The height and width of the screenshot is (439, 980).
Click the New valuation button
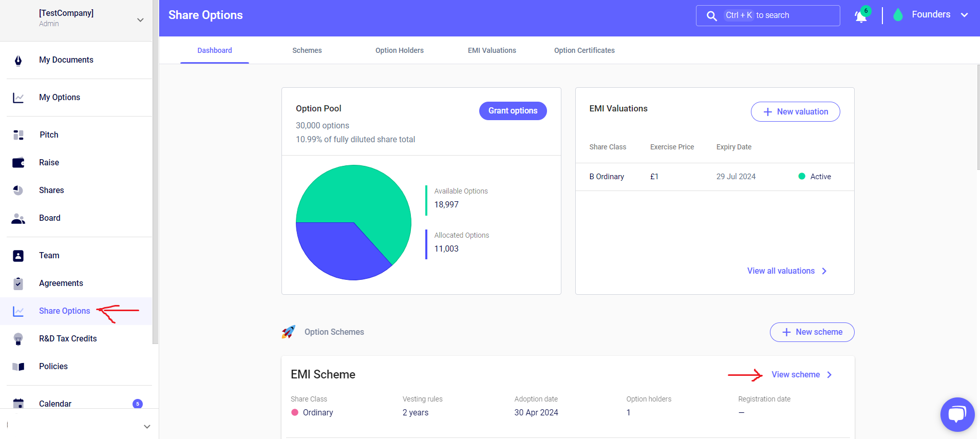(x=795, y=112)
